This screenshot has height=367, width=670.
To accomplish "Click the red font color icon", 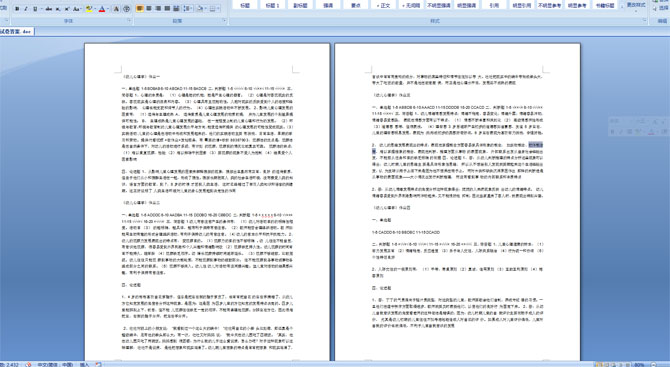I will click(102, 9).
